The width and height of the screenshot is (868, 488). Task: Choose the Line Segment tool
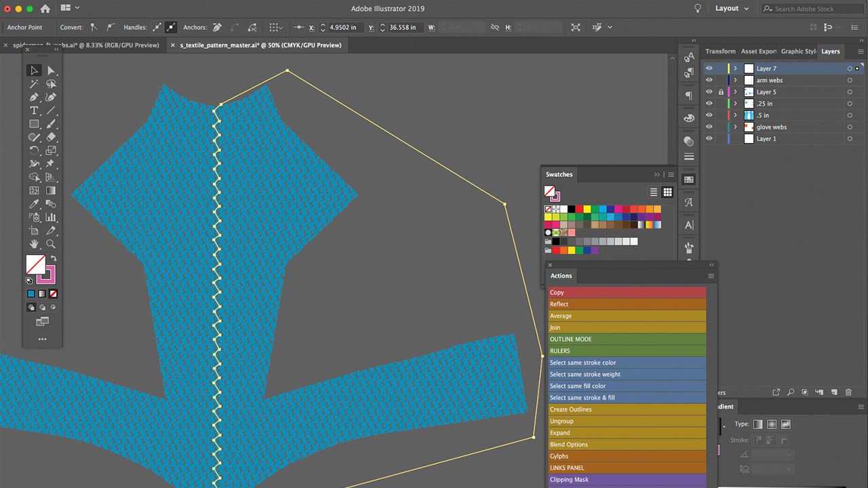pos(51,110)
